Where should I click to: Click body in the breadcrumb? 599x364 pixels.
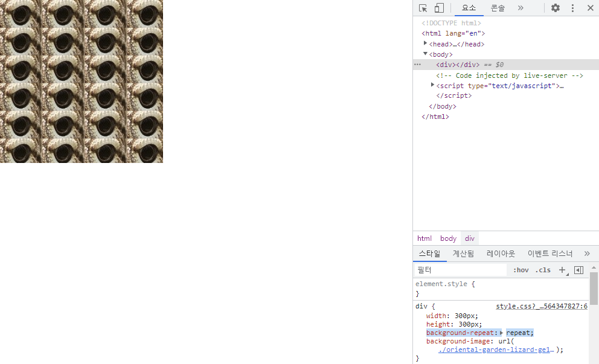point(448,238)
